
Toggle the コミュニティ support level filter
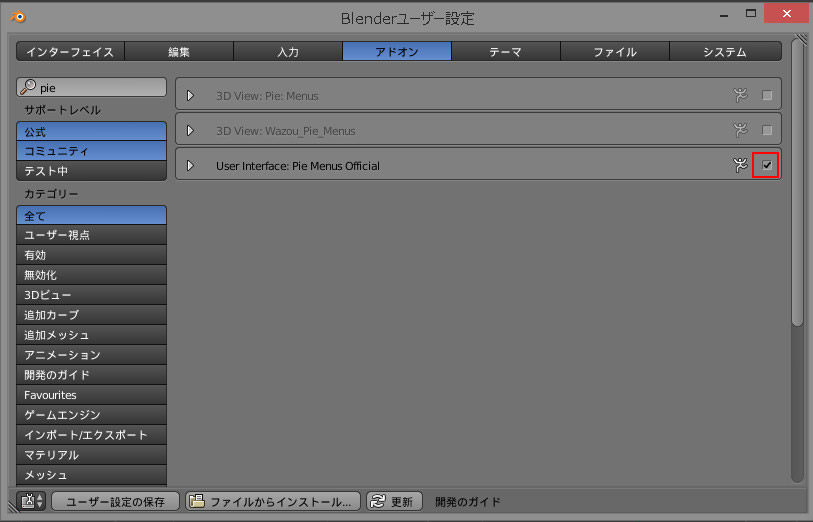[x=91, y=151]
